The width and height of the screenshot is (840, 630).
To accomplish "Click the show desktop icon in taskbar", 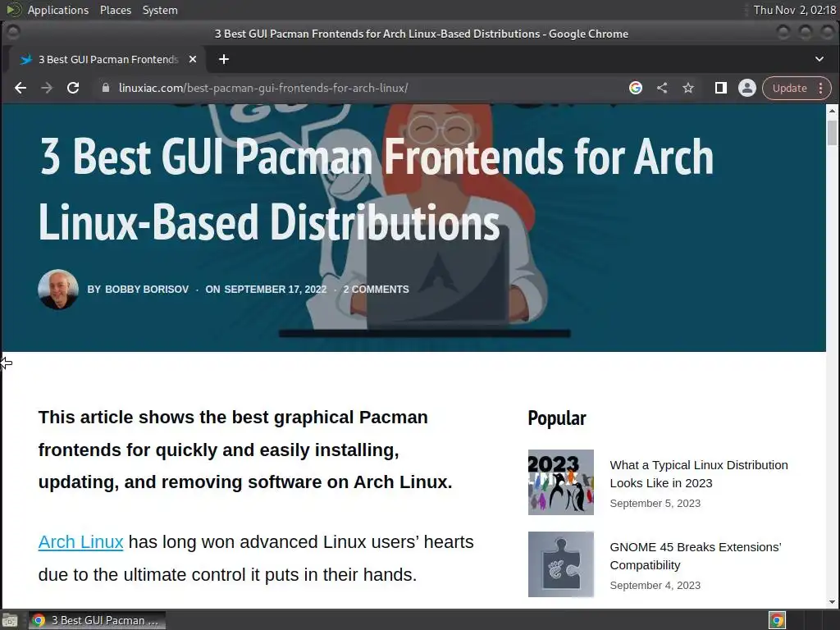I will point(10,620).
